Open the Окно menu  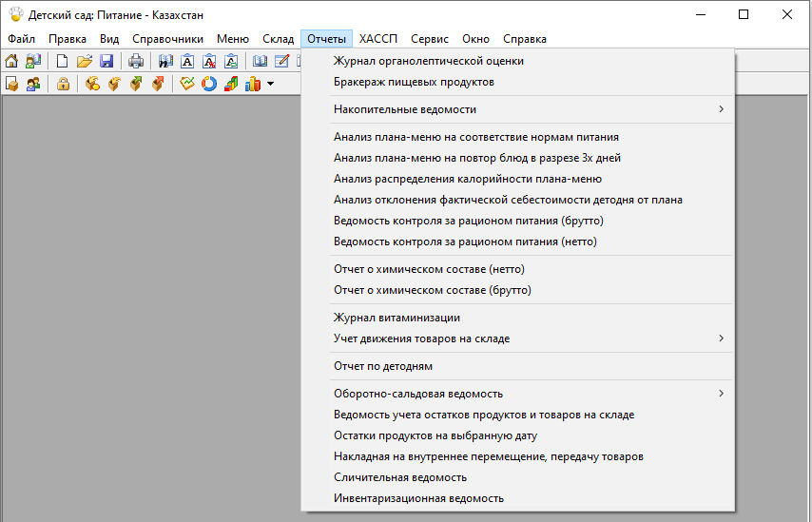tap(476, 39)
